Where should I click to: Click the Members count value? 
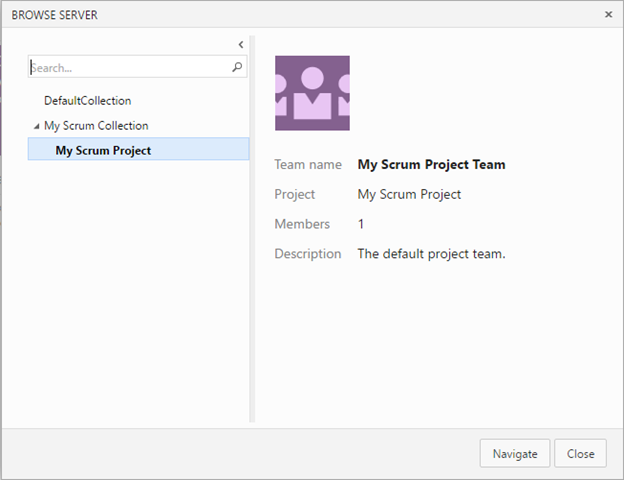coord(361,224)
